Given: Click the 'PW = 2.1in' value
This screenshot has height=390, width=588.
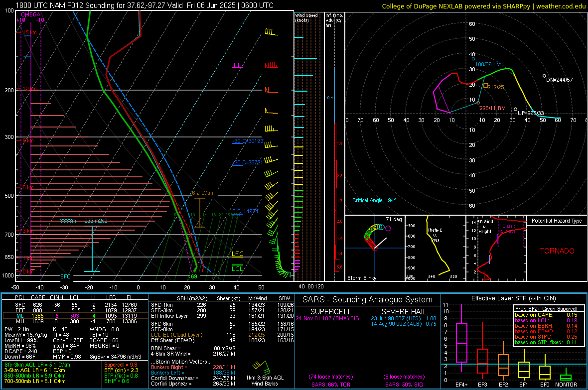Looking at the screenshot, I should pos(17,329).
